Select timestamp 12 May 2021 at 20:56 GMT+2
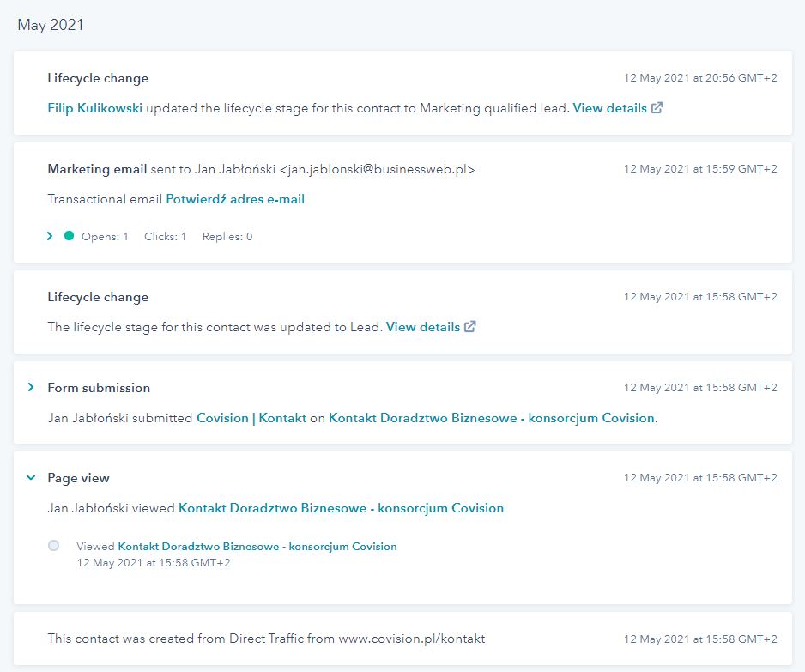Screen dimensions: 805x672 [x=700, y=78]
